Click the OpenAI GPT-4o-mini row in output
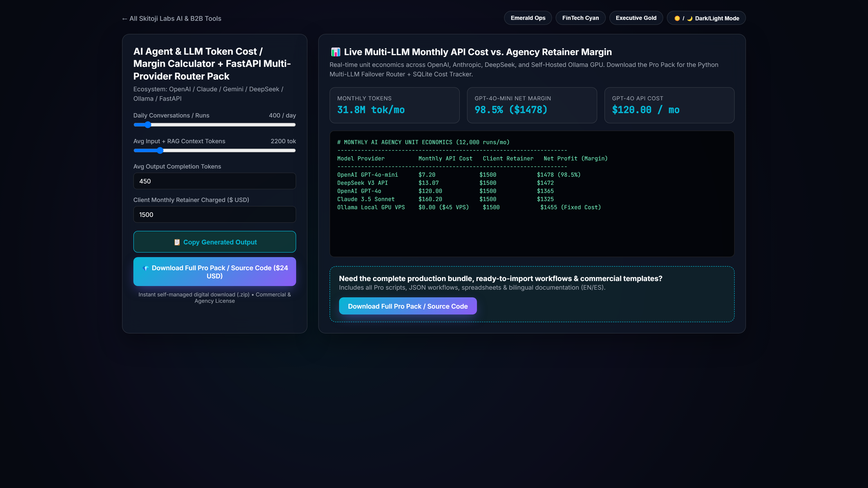 (459, 175)
